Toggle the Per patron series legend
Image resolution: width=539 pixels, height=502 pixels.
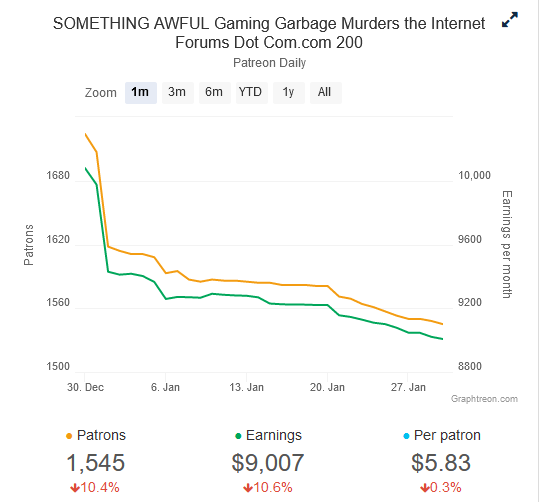[442, 435]
